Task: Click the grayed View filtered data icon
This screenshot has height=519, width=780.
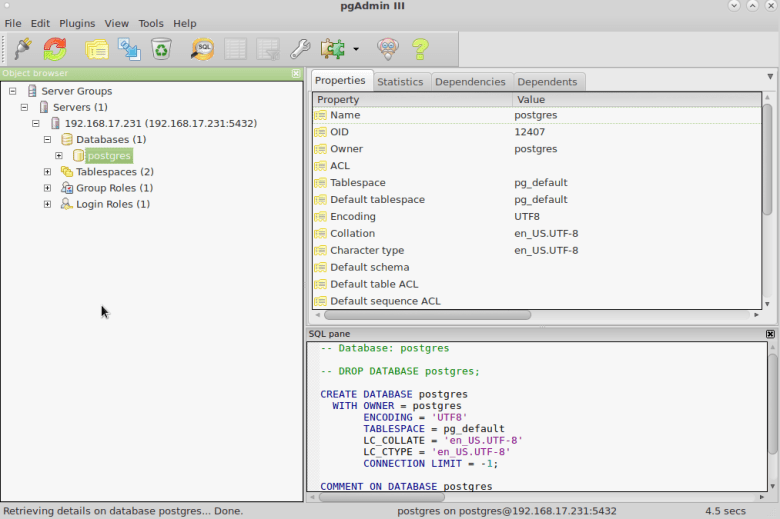Action: [x=268, y=49]
